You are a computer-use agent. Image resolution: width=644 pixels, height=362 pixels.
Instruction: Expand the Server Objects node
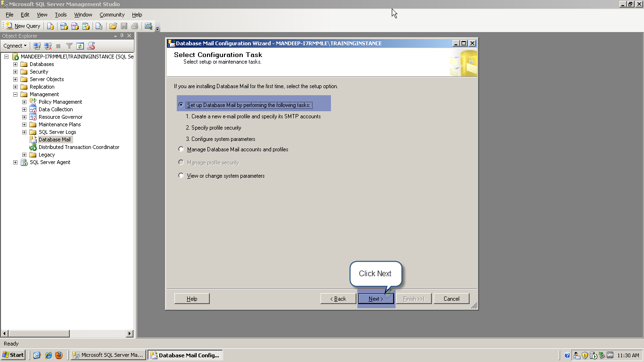pyautogui.click(x=15, y=79)
